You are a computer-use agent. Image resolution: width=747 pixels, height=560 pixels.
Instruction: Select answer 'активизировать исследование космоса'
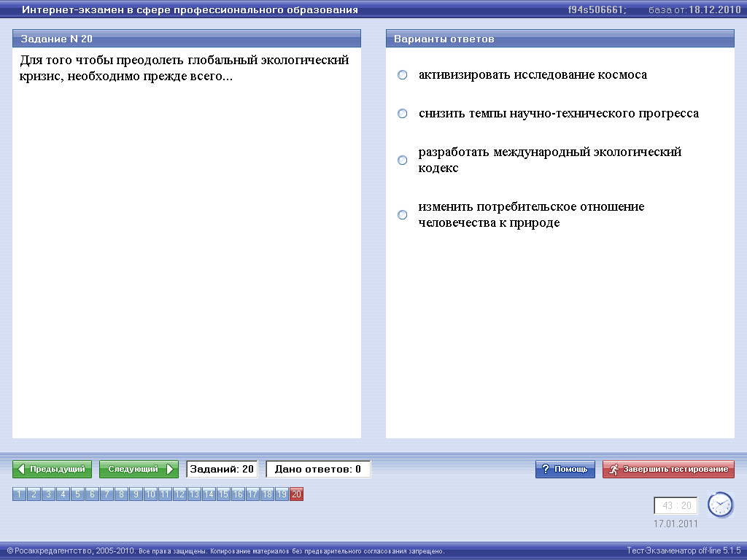pyautogui.click(x=403, y=75)
